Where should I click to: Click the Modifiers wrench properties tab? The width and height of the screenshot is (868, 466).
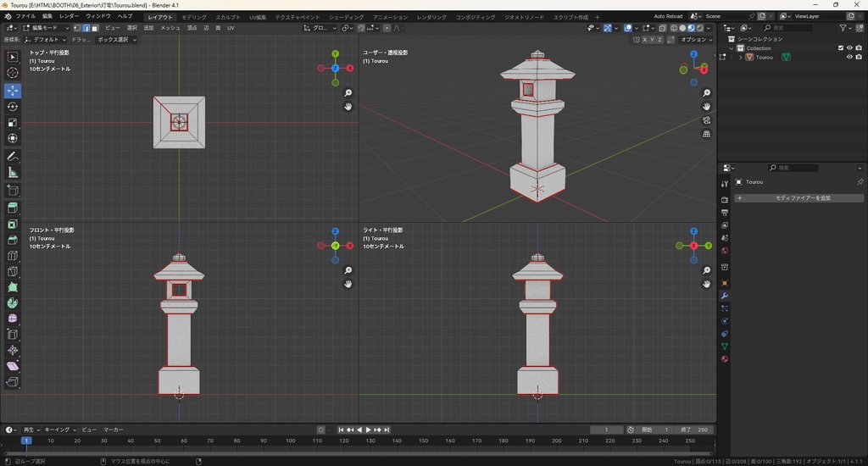[x=725, y=296]
